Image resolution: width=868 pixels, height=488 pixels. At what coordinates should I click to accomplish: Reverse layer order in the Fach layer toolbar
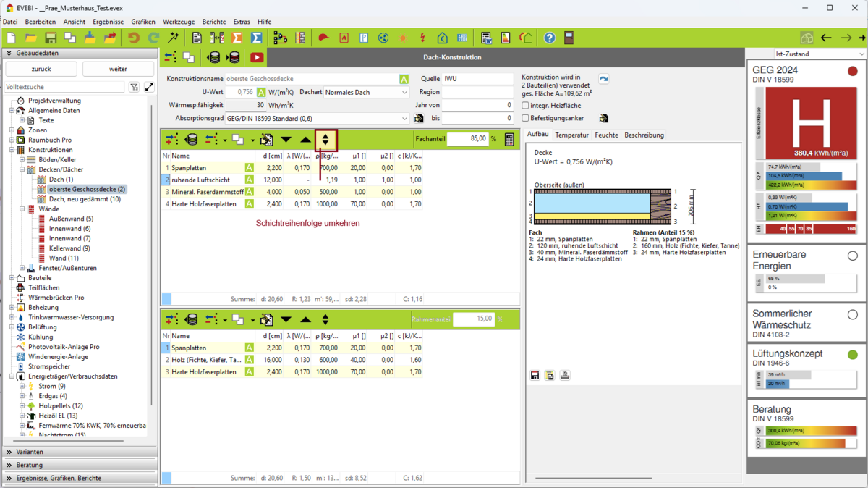point(325,140)
